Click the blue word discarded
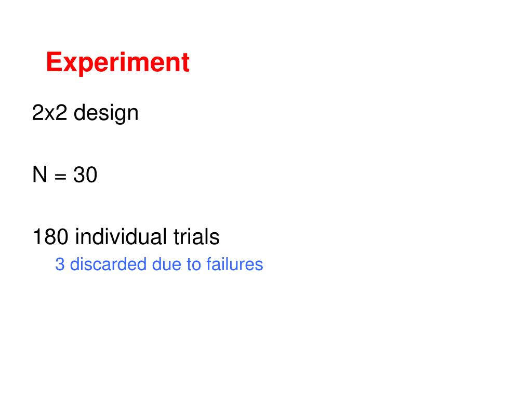 coord(108,264)
